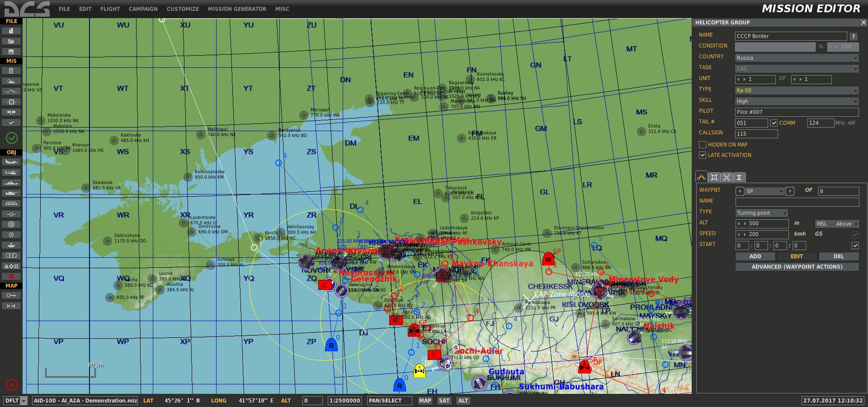The width and height of the screenshot is (868, 407).
Task: Toggle the COMM checkbox
Action: [774, 123]
